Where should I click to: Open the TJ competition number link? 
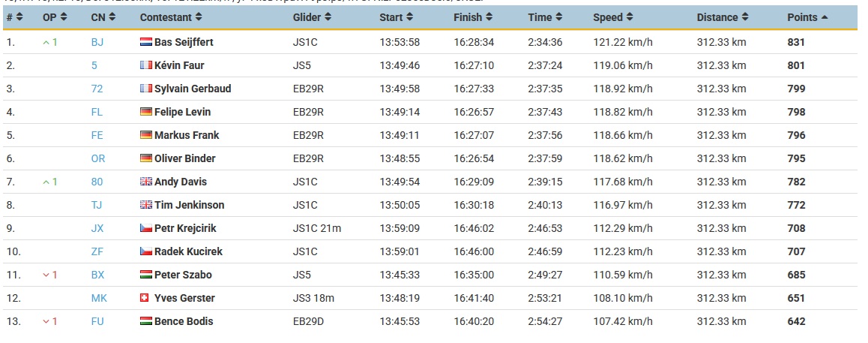(97, 205)
